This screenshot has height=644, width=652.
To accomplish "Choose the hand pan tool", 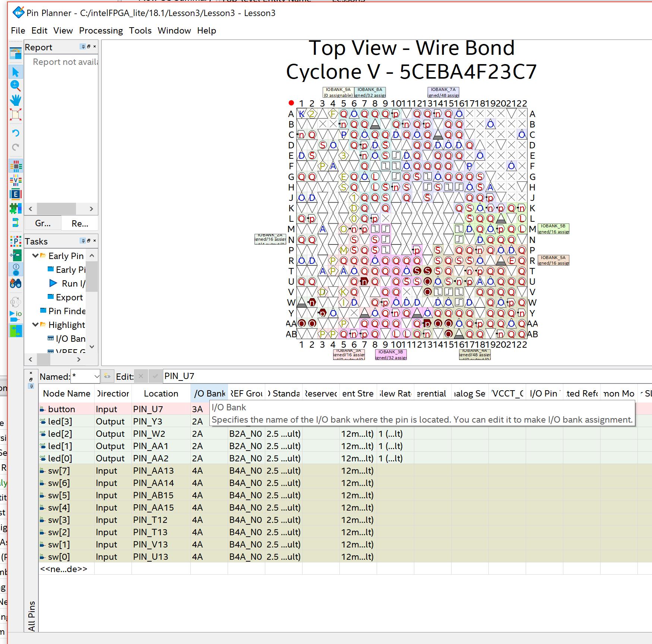I will click(15, 100).
